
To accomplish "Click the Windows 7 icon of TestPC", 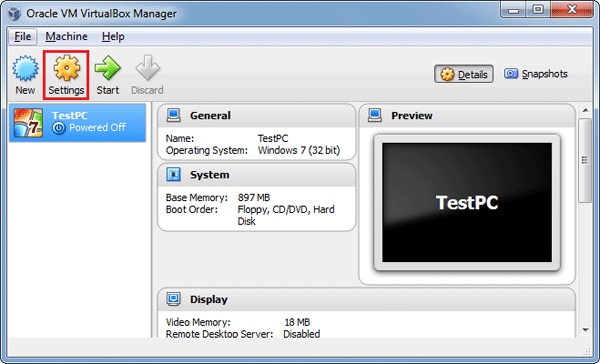I will tap(28, 123).
